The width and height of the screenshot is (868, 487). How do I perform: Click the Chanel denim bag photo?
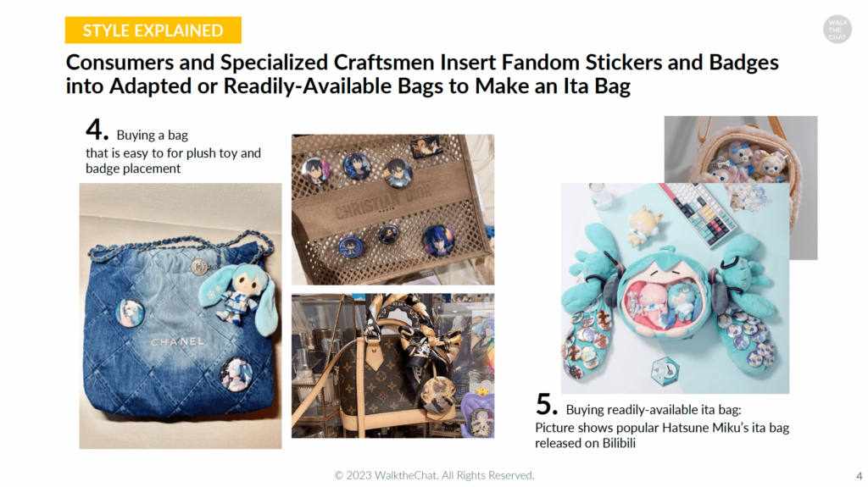pos(181,316)
